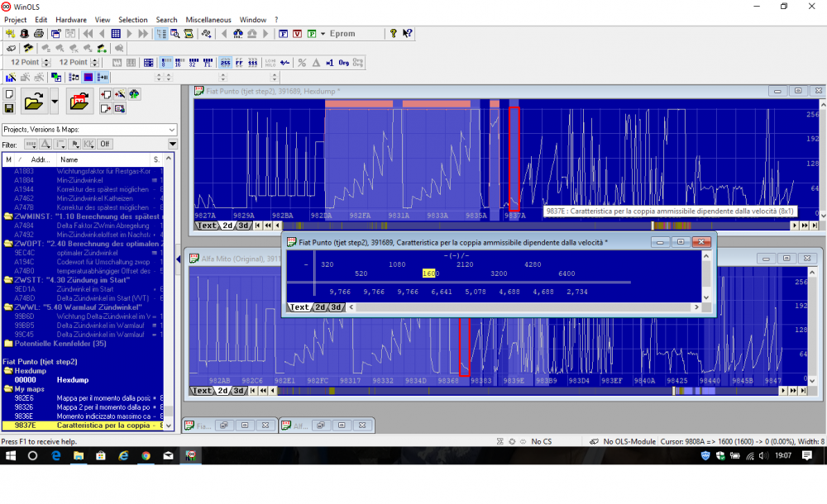Click the first 12 Point font size stepper
The image size is (827, 504).
(x=46, y=63)
